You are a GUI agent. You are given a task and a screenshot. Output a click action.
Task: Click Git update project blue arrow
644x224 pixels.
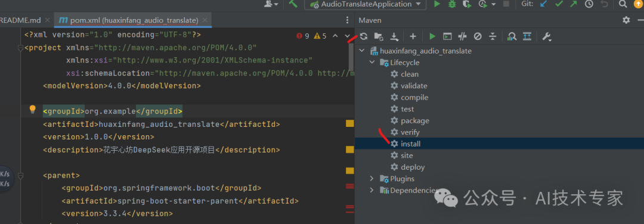click(x=543, y=4)
